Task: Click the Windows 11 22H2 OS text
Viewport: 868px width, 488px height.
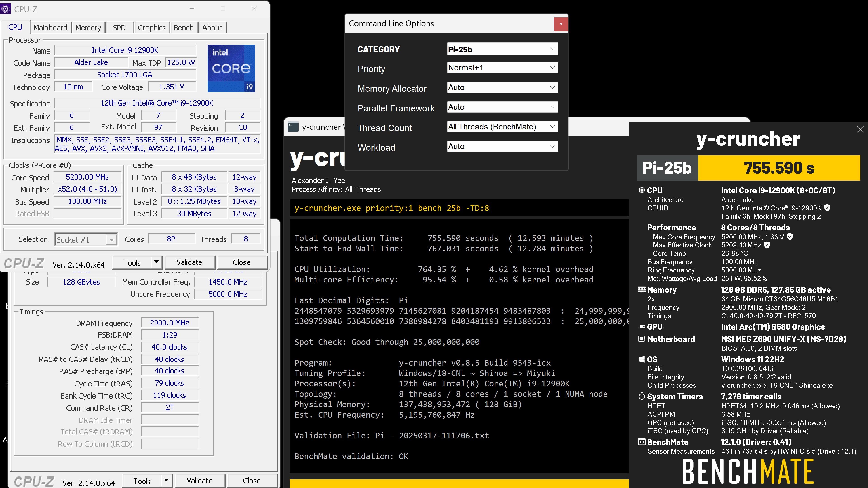Action: (x=752, y=359)
